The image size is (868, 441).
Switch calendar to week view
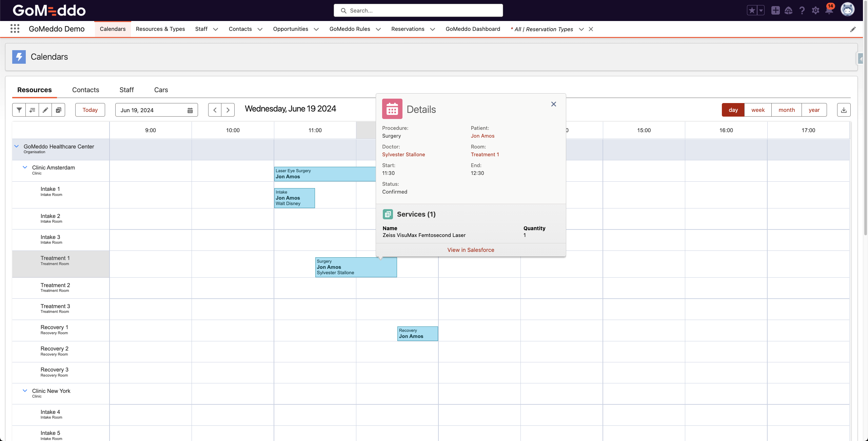point(758,110)
